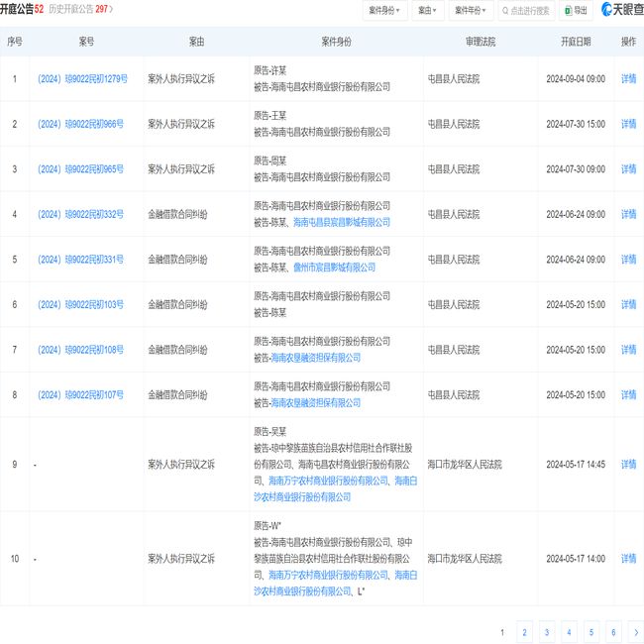Image resolution: width=644 pixels, height=644 pixels.
Task: View 详情 for case 民初332号
Action: pos(628,214)
